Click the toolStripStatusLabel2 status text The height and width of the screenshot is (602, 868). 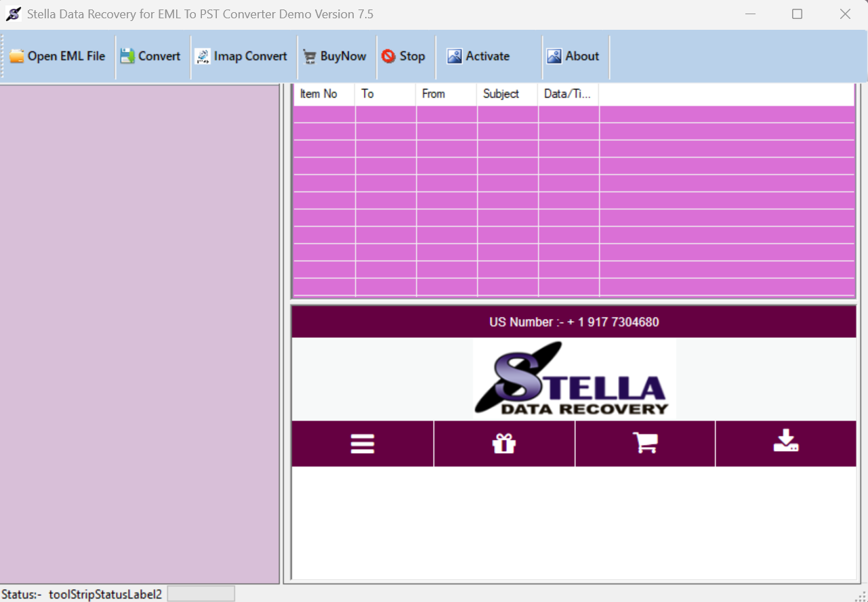pos(105,595)
